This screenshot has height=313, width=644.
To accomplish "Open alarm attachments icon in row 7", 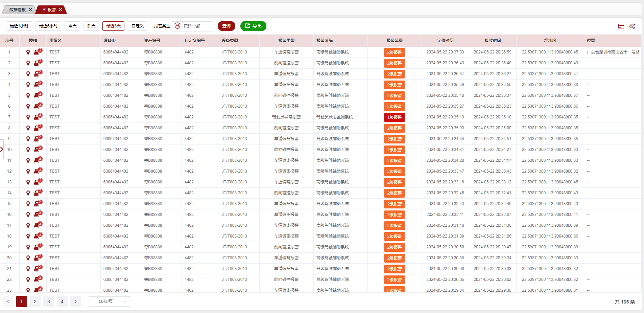I will [x=37, y=117].
